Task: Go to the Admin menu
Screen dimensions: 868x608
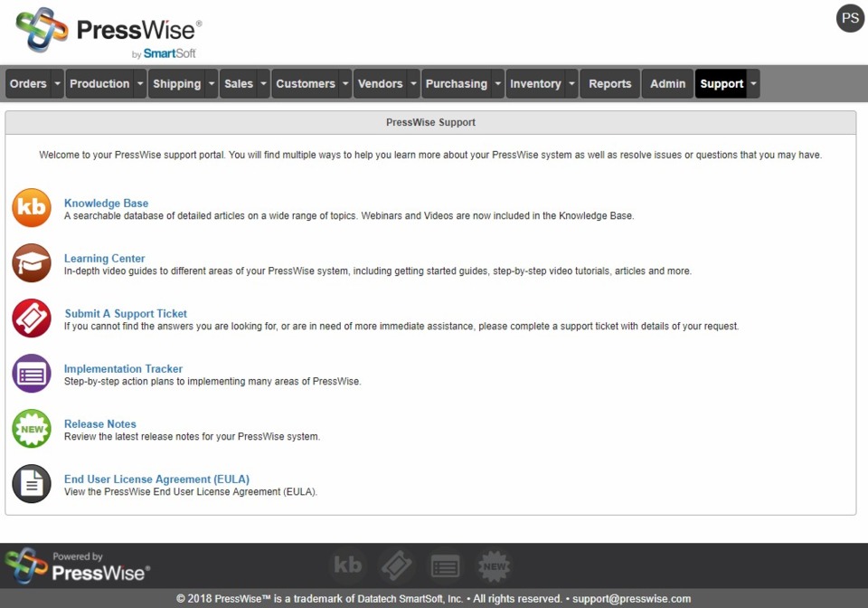Action: click(x=668, y=84)
